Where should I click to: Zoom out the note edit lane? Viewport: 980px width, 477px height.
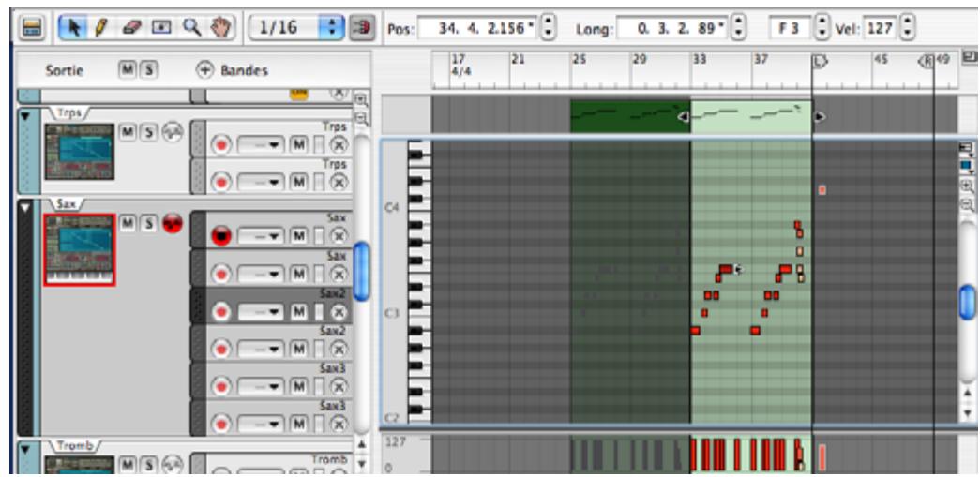point(968,204)
